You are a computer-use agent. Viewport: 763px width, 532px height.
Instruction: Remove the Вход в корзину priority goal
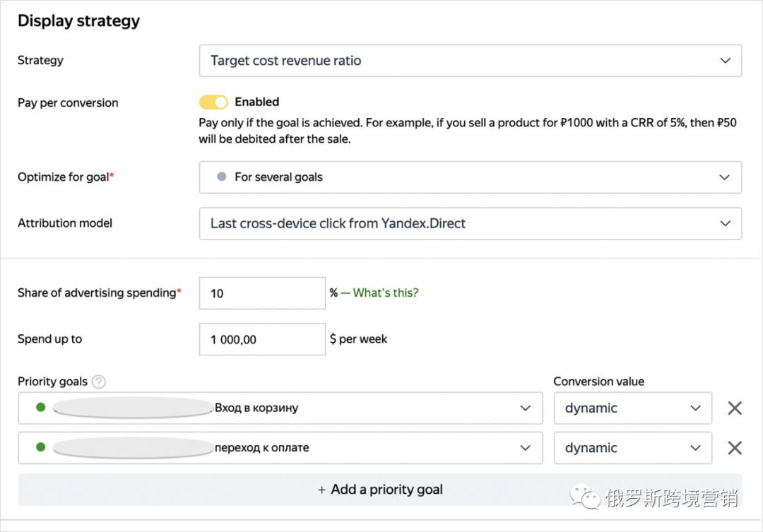click(x=735, y=408)
